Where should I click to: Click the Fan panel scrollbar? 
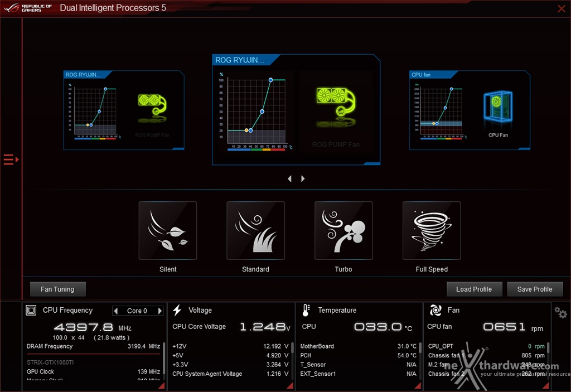tap(548, 348)
